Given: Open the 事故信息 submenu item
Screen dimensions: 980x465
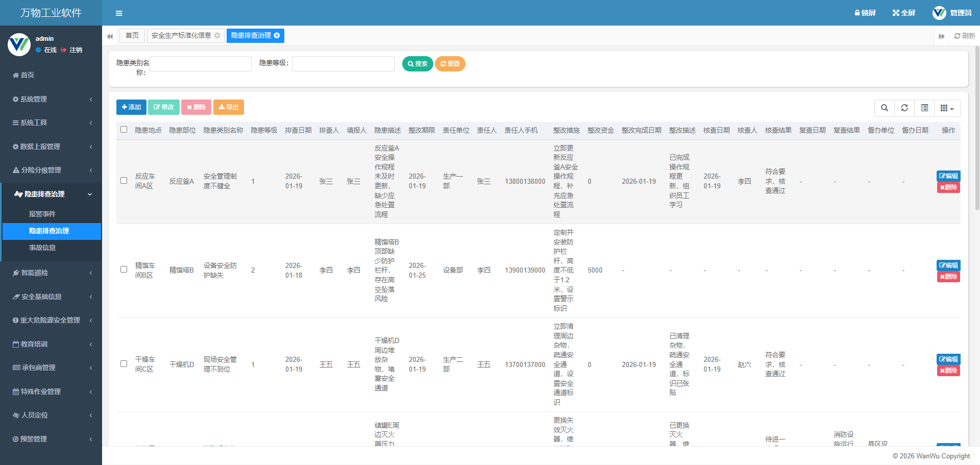Looking at the screenshot, I should pyautogui.click(x=42, y=248).
